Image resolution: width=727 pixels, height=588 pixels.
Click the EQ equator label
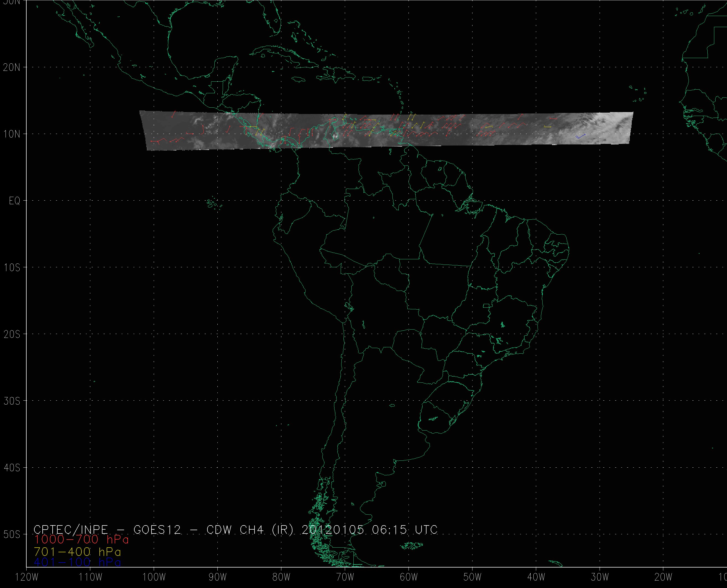[x=14, y=201]
